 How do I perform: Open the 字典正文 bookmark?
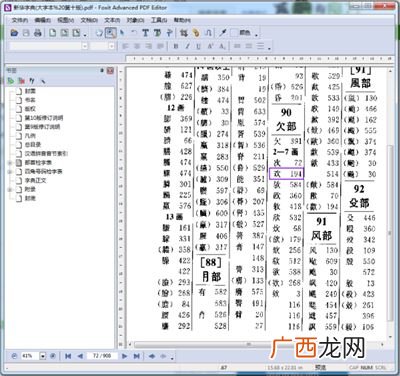click(36, 181)
